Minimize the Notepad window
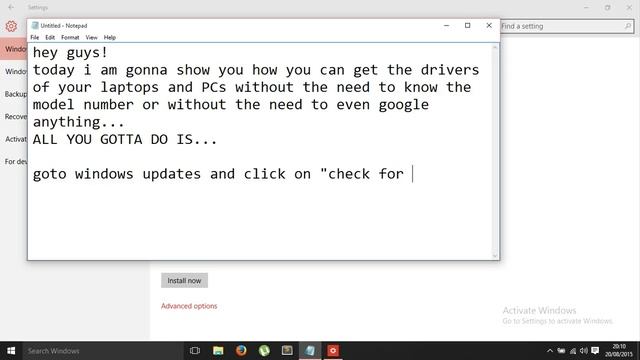The width and height of the screenshot is (640, 360). coord(447,25)
